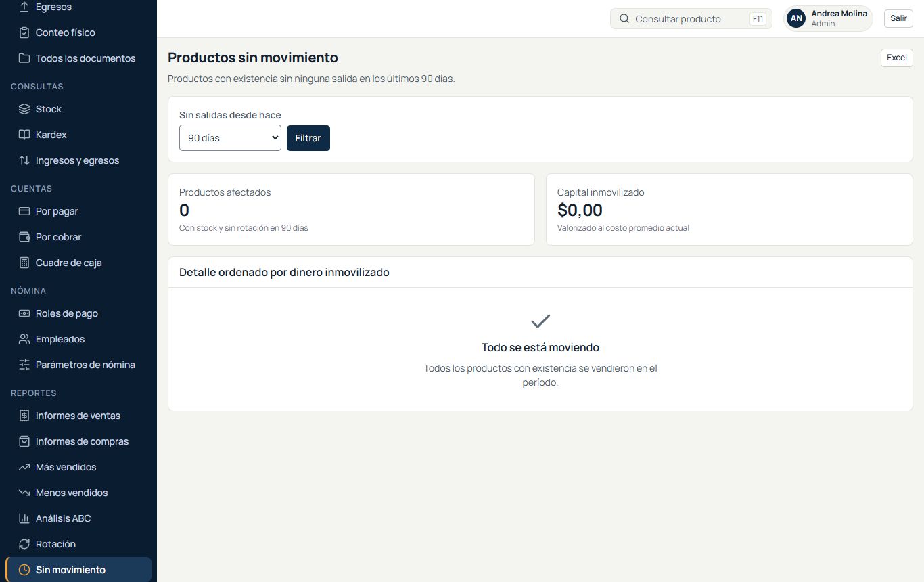Export the report with the Excel button

click(x=897, y=58)
